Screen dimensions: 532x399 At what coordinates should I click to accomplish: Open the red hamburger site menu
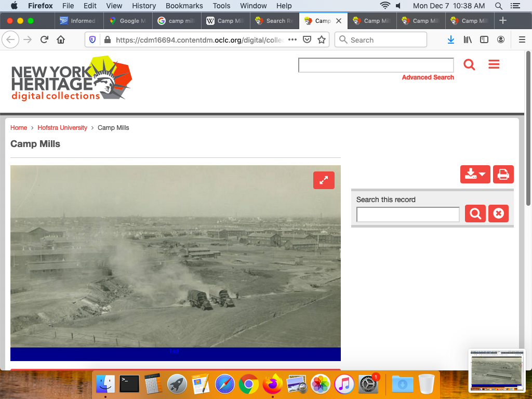494,64
